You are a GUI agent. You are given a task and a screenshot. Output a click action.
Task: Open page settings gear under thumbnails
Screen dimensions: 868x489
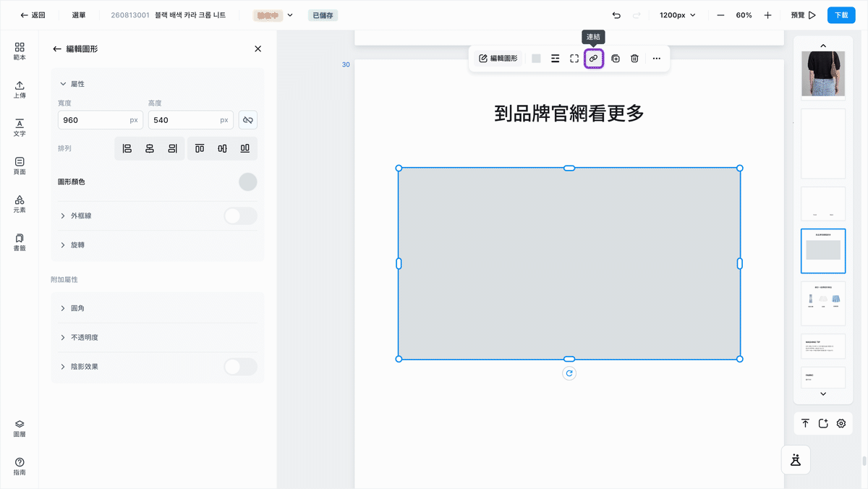[841, 423]
